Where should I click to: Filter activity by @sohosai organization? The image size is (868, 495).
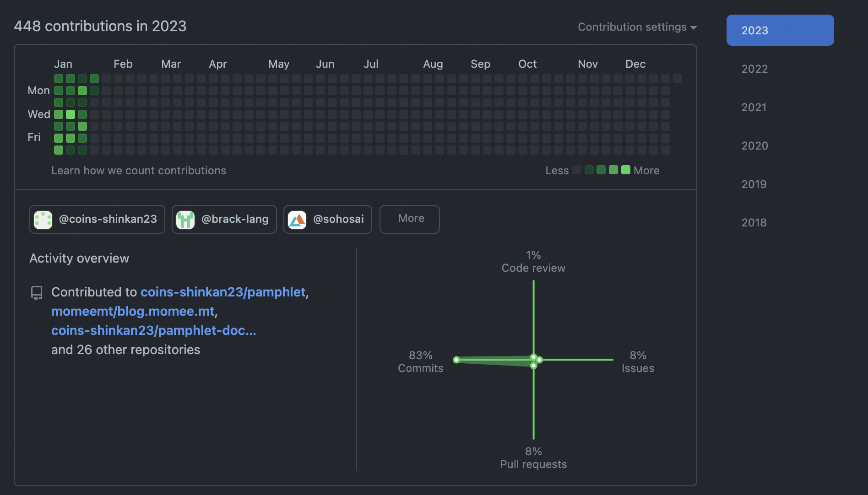click(x=328, y=219)
